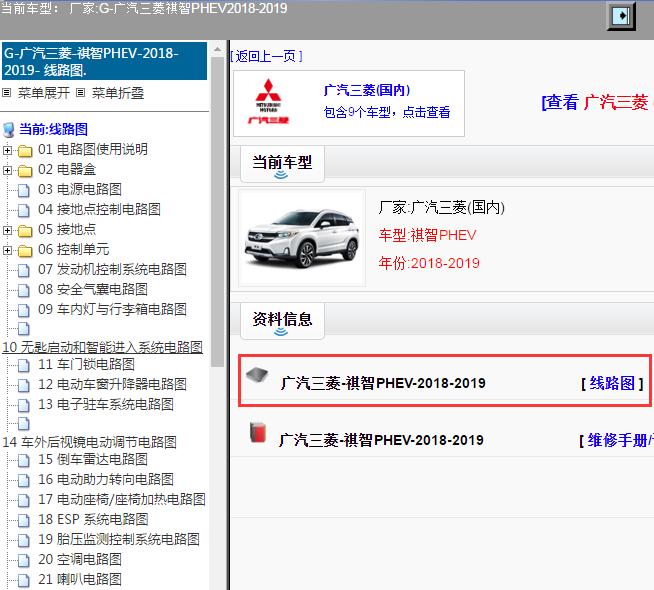This screenshot has width=654, height=590.
Task: Open the 20 空调电路图 entry
Action: click(80, 560)
